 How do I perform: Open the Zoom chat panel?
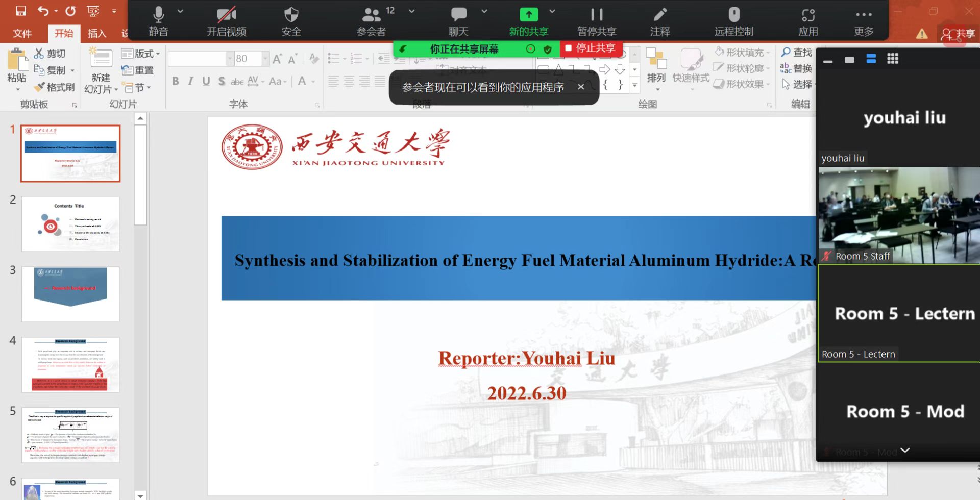point(458,15)
